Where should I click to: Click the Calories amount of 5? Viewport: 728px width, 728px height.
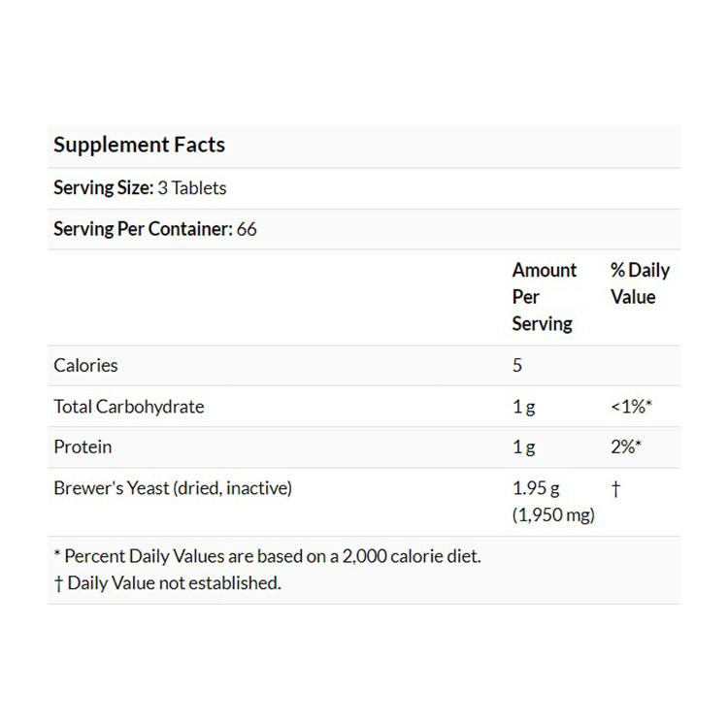pyautogui.click(x=517, y=366)
